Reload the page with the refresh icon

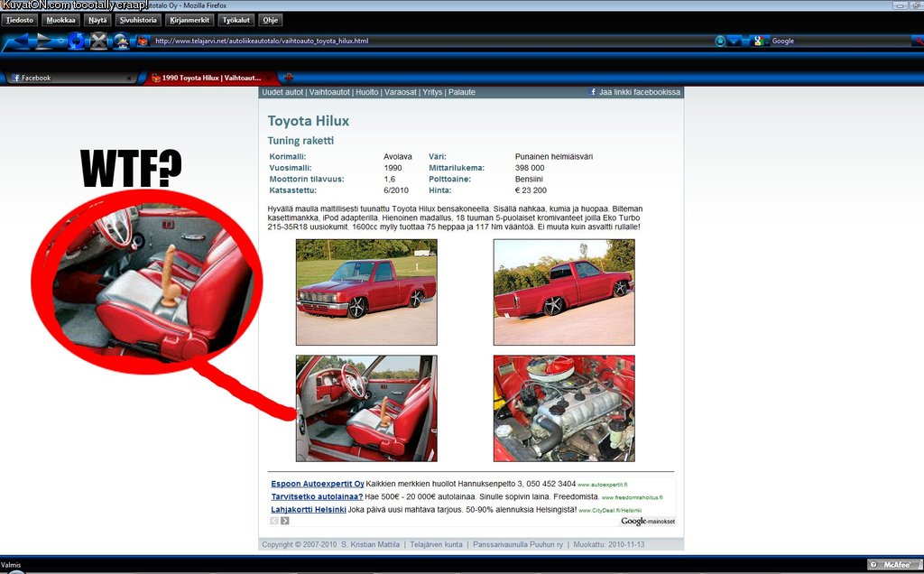(x=77, y=41)
